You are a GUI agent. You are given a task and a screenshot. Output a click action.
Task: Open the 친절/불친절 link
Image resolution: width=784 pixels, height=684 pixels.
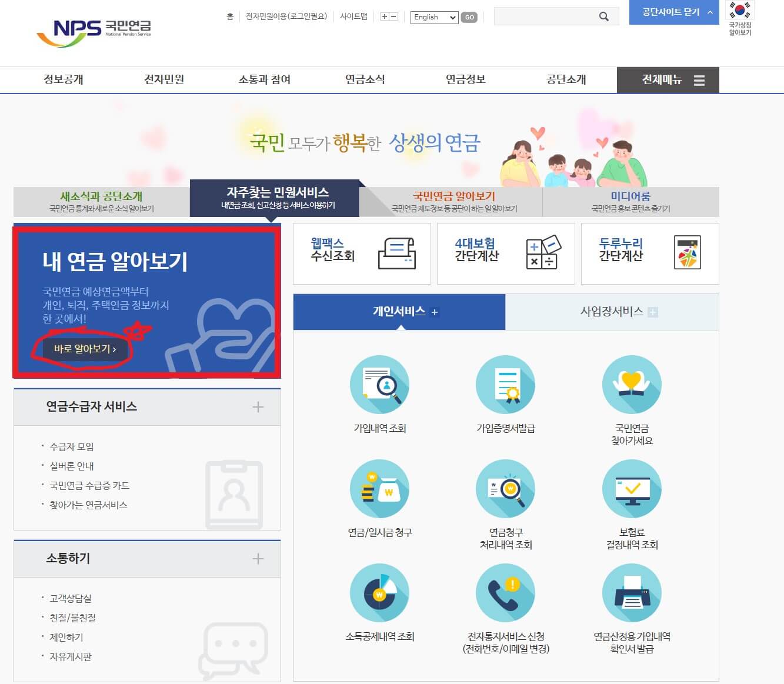tap(73, 618)
